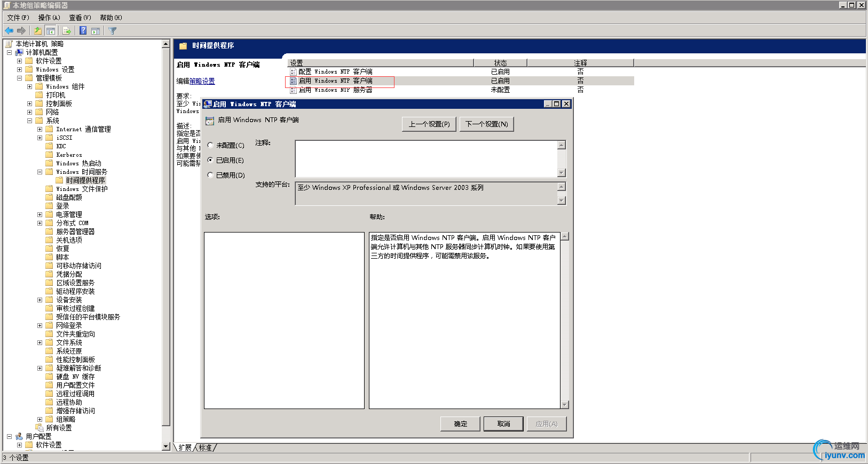Collapse the 系统 tree node
Image resolution: width=868 pixels, height=464 pixels.
pyautogui.click(x=29, y=121)
